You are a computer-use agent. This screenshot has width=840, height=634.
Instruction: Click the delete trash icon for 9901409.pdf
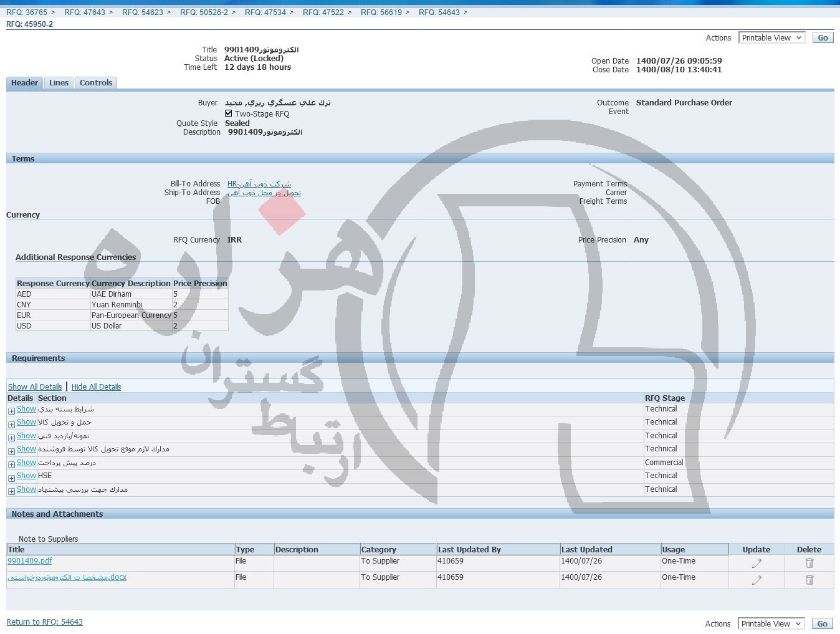coord(809,563)
